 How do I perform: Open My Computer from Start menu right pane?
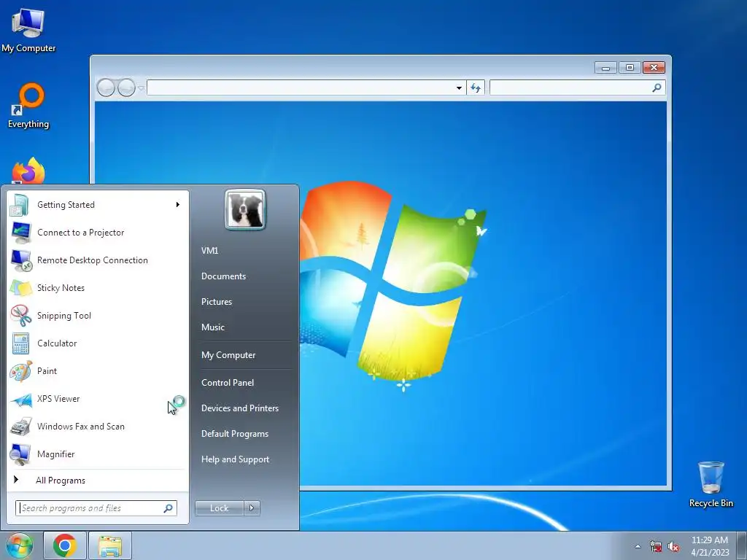point(228,355)
